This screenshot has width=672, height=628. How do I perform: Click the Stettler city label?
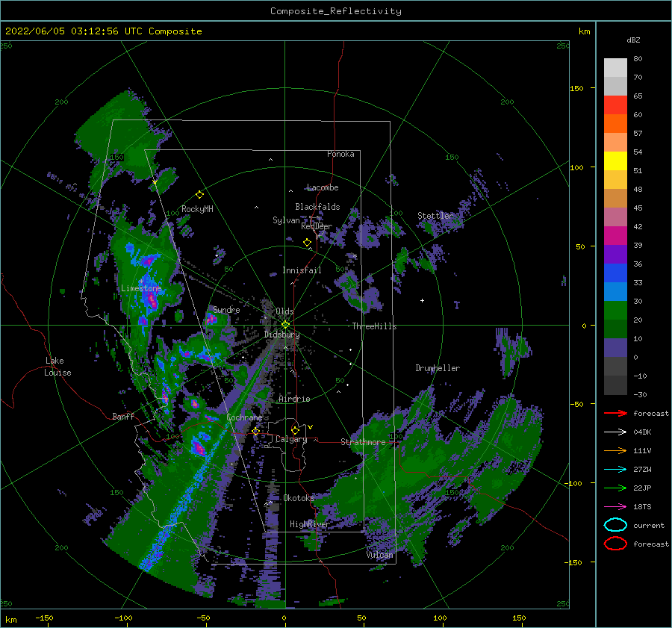435,216
